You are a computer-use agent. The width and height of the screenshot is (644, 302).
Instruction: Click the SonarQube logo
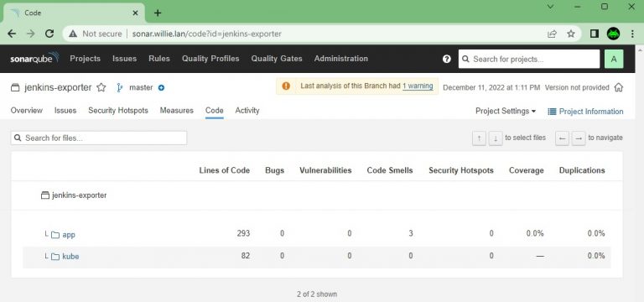click(35, 59)
